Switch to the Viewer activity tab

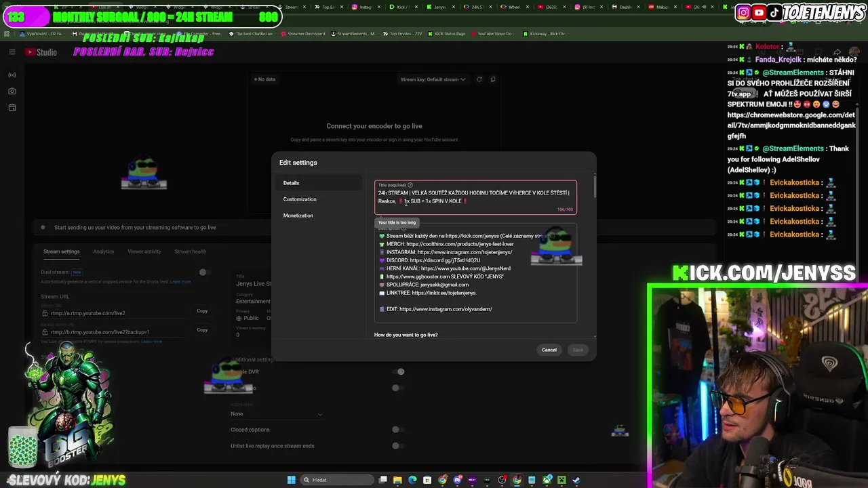(144, 251)
